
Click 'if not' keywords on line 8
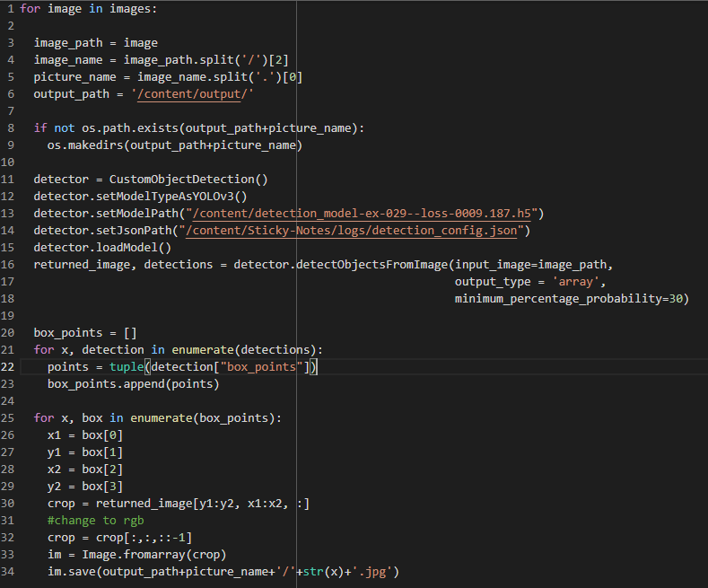coord(54,128)
